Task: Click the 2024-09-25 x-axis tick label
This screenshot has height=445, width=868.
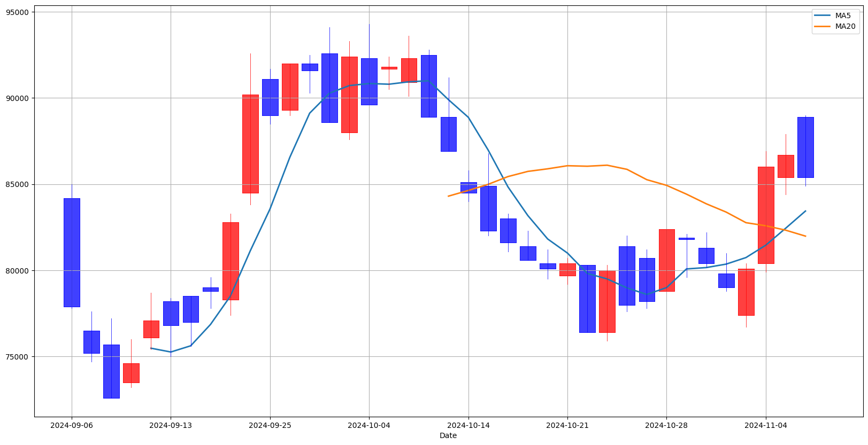Action: (x=270, y=425)
